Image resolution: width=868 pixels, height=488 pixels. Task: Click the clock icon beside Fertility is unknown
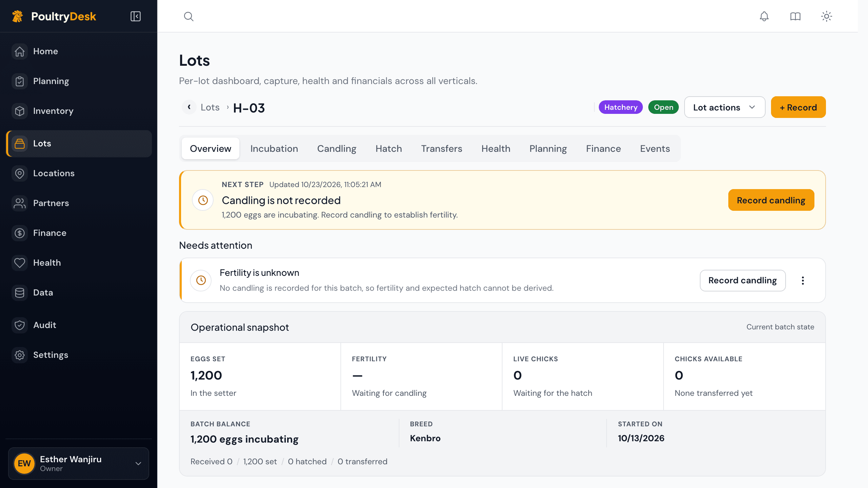click(x=201, y=280)
